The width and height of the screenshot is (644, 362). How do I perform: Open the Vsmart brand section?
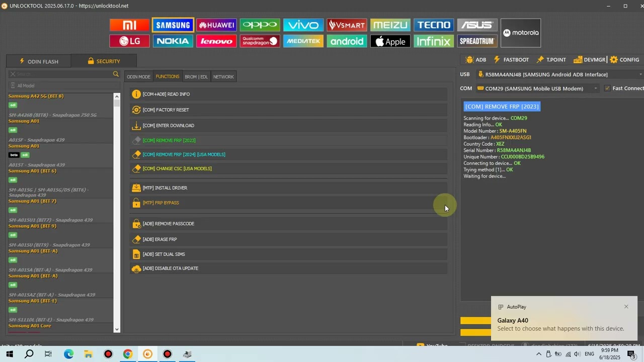coord(347,25)
